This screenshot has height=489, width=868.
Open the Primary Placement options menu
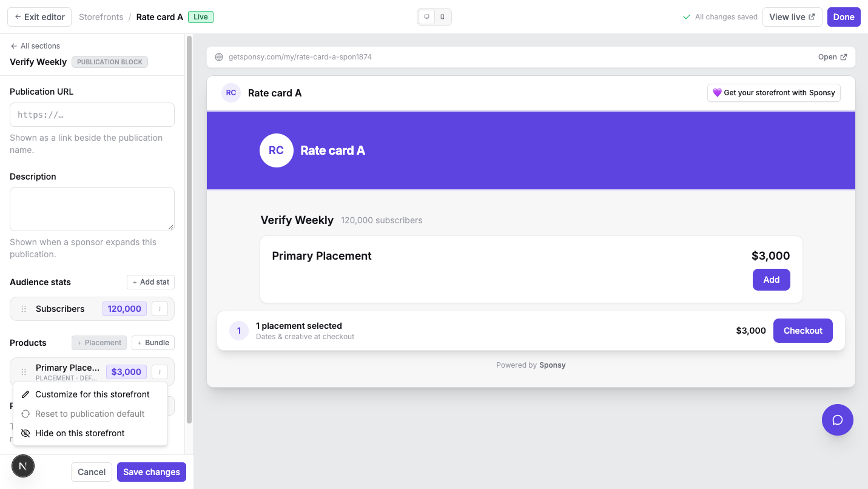click(x=160, y=372)
